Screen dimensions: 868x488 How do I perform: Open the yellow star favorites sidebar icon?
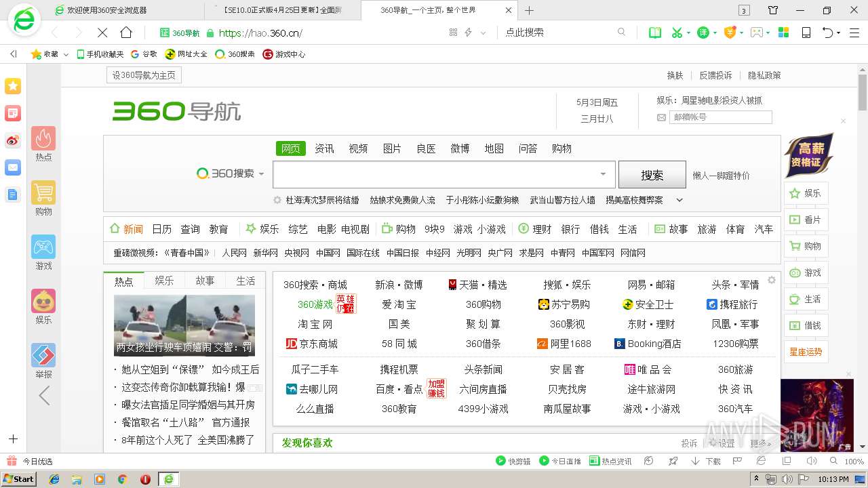(13, 86)
